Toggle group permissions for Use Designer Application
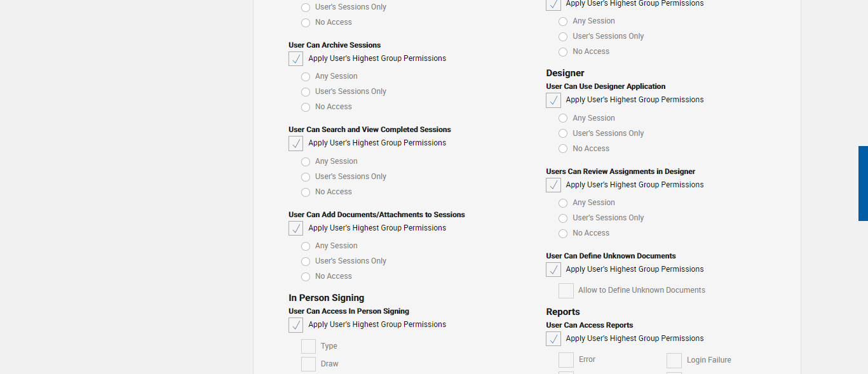 (x=553, y=100)
